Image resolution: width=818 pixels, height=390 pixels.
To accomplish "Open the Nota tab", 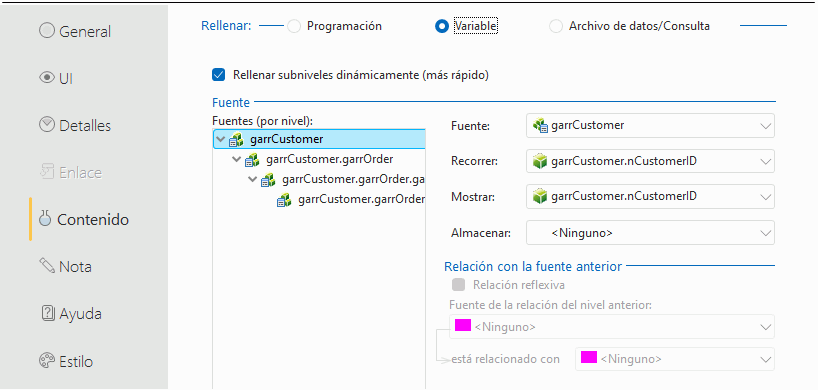I will point(66,266).
